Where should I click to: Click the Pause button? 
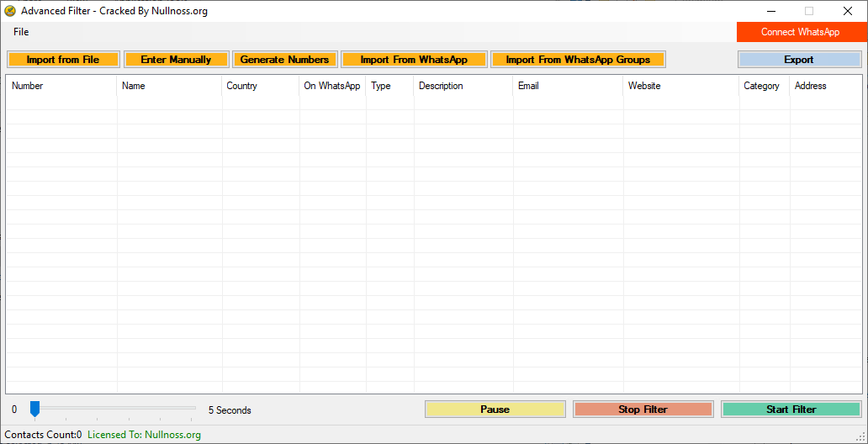click(495, 410)
